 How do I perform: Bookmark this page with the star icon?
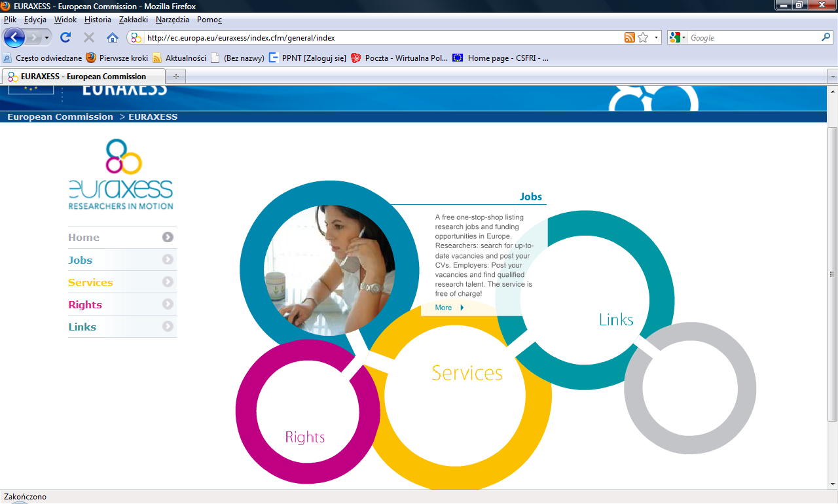click(x=643, y=38)
